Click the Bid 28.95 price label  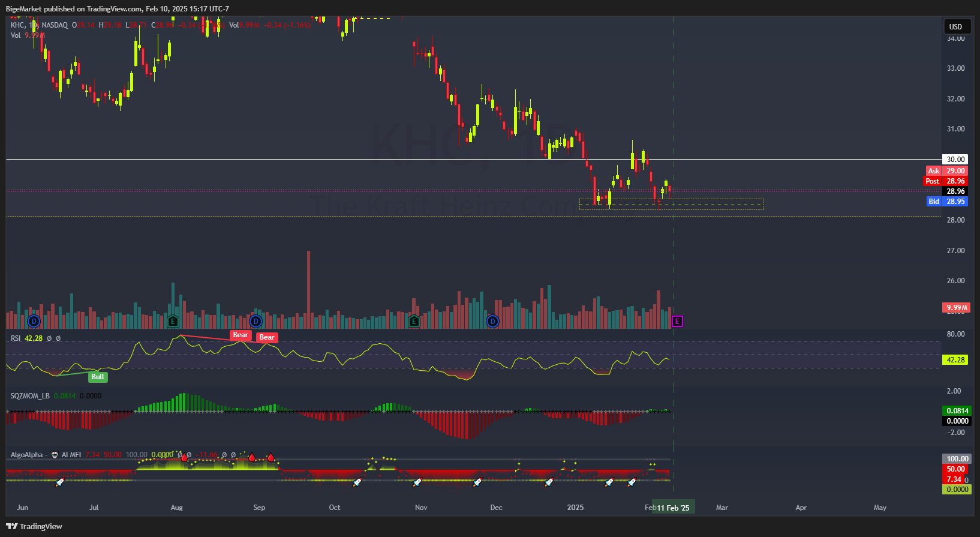947,202
